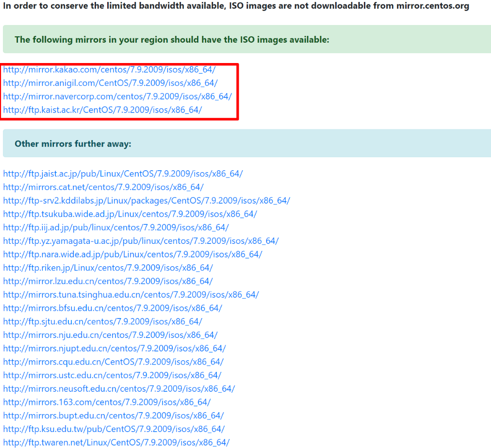Open the ftp.tsukuba.wide.ad.jp mirror link
This screenshot has width=491, height=448.
[x=130, y=214]
